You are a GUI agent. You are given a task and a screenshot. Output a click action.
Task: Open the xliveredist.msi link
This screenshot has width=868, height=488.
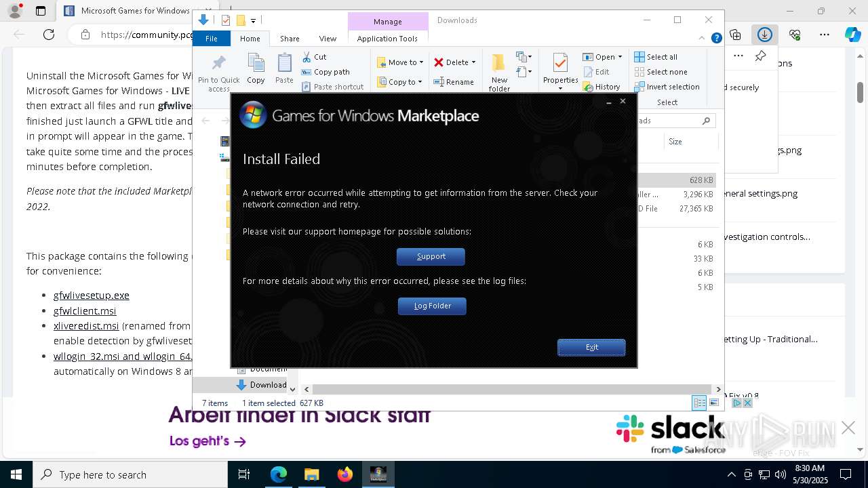pos(86,326)
